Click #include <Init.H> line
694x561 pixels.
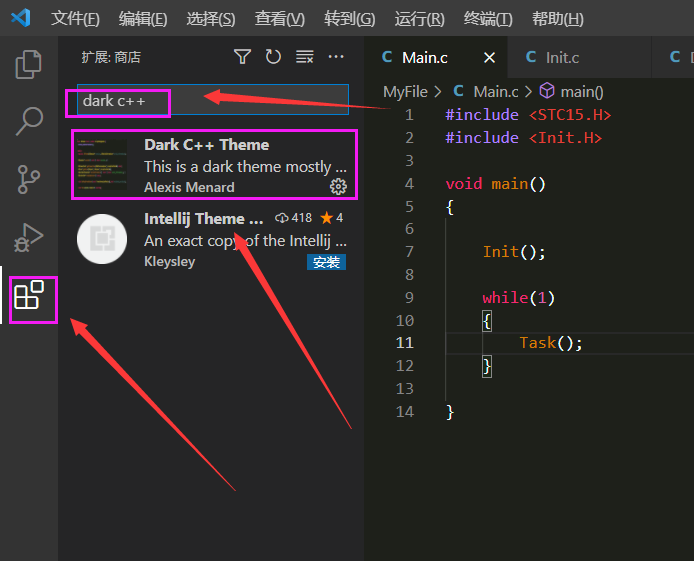524,138
